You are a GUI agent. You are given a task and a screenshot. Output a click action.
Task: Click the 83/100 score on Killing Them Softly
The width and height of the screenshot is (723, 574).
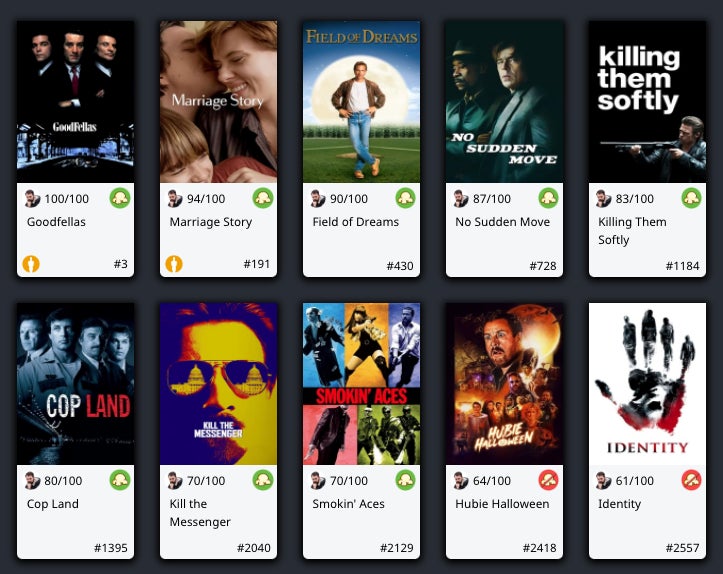point(634,199)
